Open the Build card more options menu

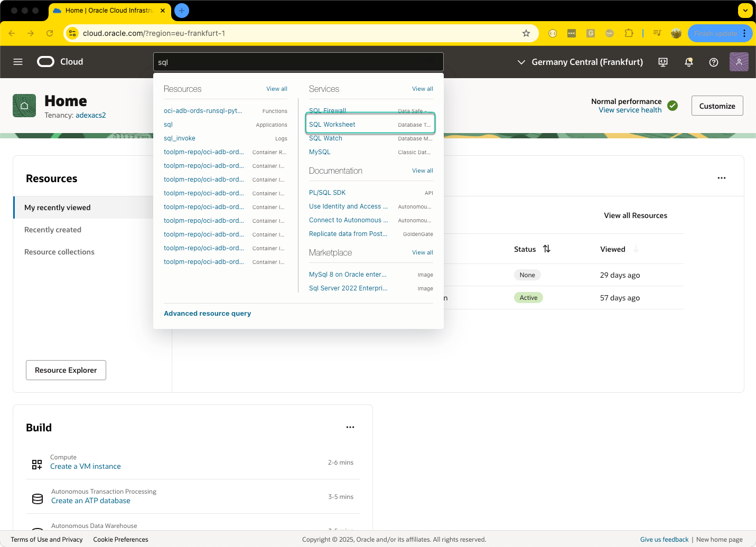pos(350,427)
